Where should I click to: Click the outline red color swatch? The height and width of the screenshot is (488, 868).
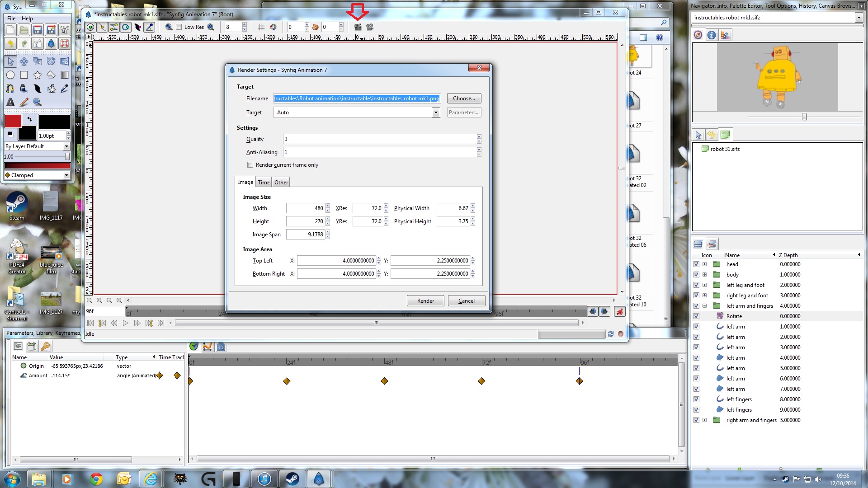[13, 121]
